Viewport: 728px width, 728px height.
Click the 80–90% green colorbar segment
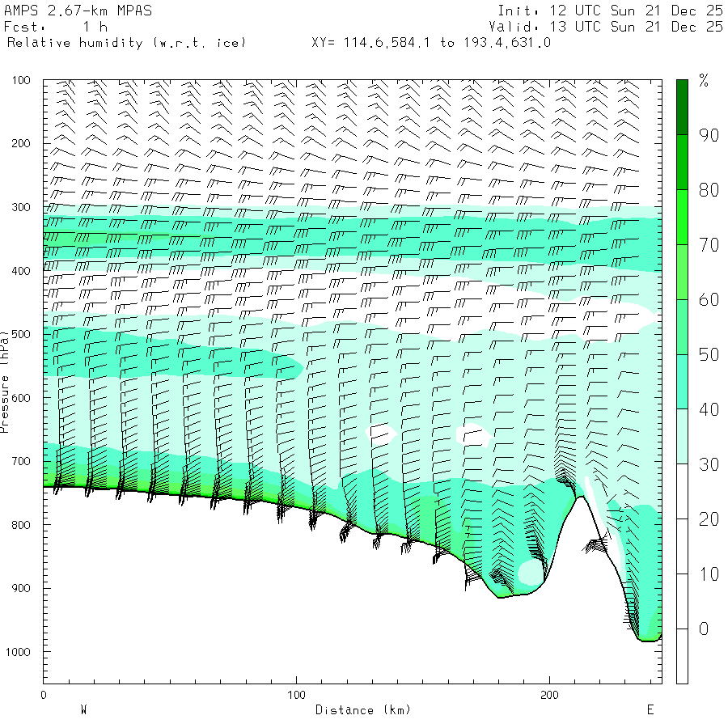[682, 163]
